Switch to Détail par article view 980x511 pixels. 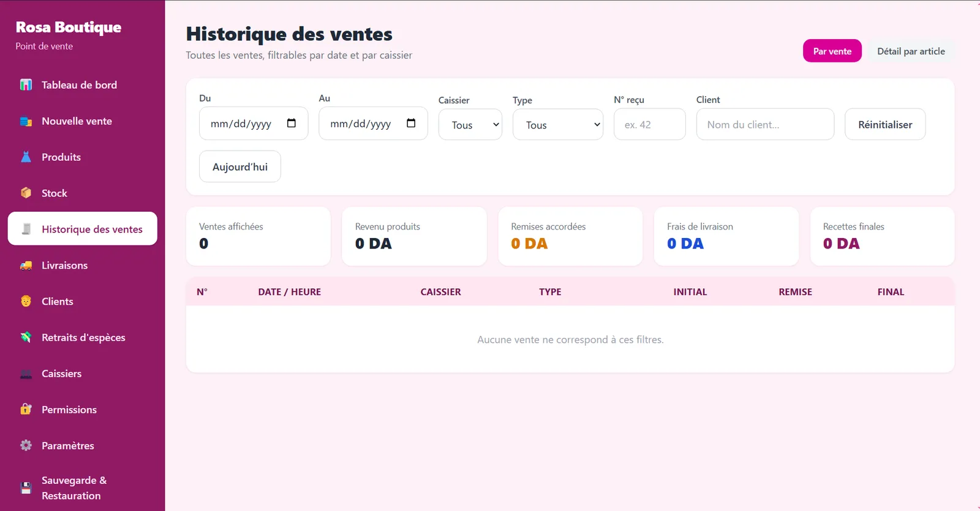pos(911,51)
